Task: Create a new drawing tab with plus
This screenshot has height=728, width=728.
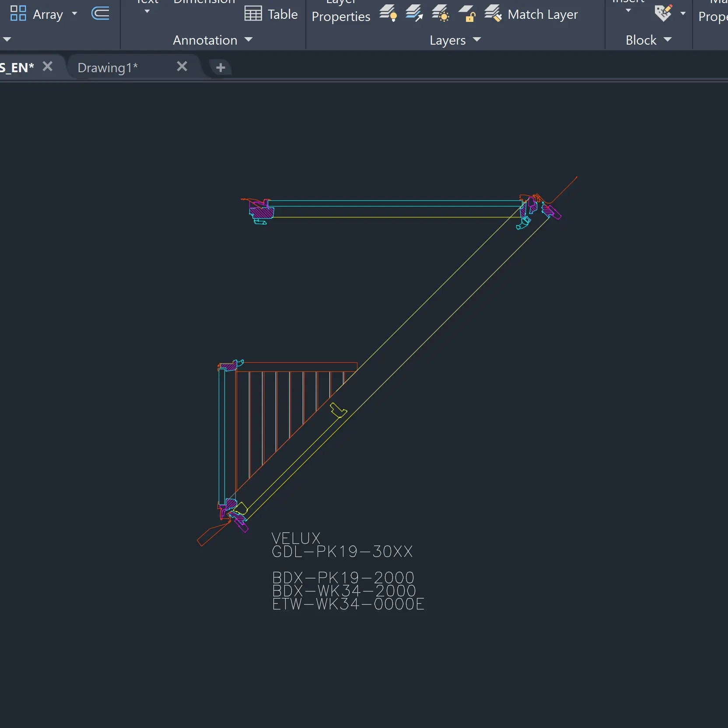Action: tap(220, 67)
